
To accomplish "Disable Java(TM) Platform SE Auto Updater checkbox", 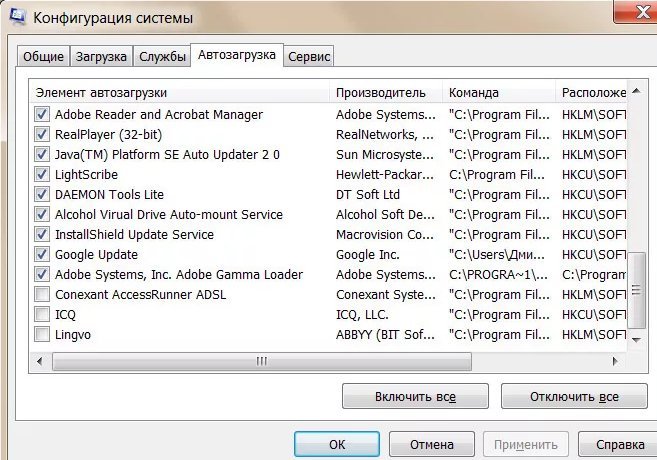I will pyautogui.click(x=41, y=154).
